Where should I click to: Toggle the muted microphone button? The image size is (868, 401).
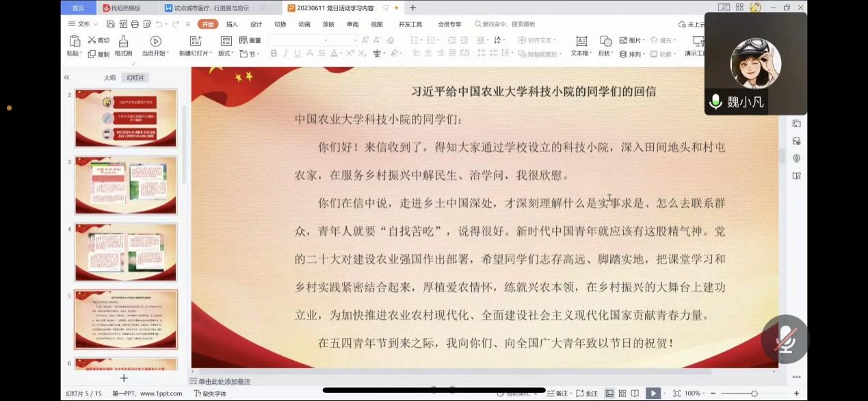pos(785,339)
